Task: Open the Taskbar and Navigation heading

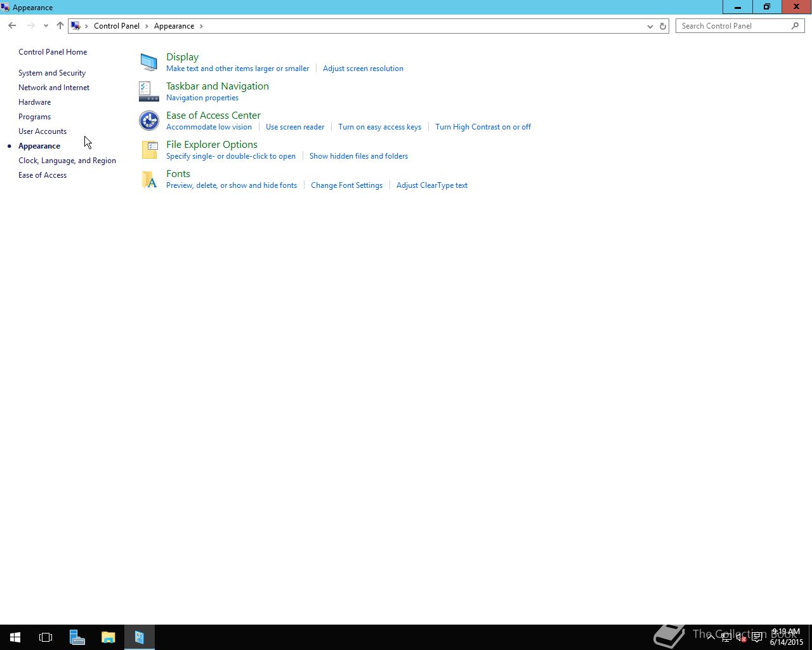Action: coord(218,86)
